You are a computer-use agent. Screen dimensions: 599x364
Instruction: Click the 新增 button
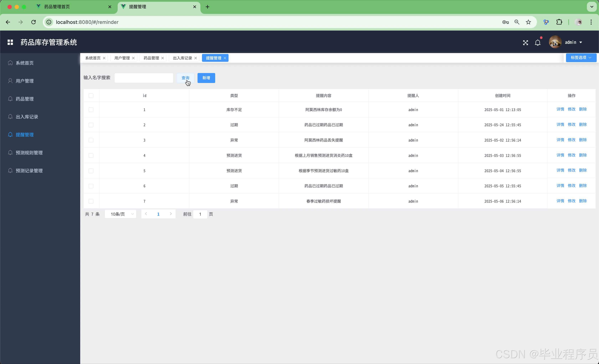(x=206, y=78)
